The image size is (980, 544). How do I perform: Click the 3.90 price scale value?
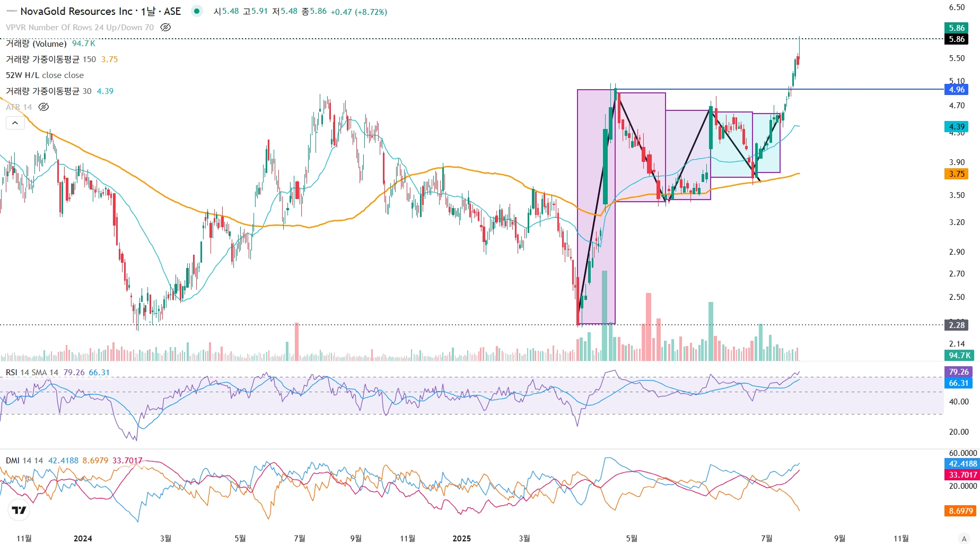coord(957,162)
